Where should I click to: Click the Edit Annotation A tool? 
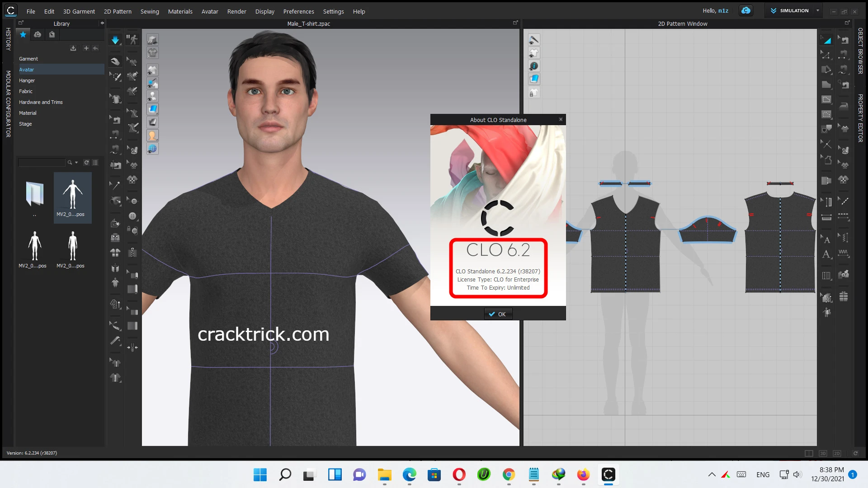826,239
